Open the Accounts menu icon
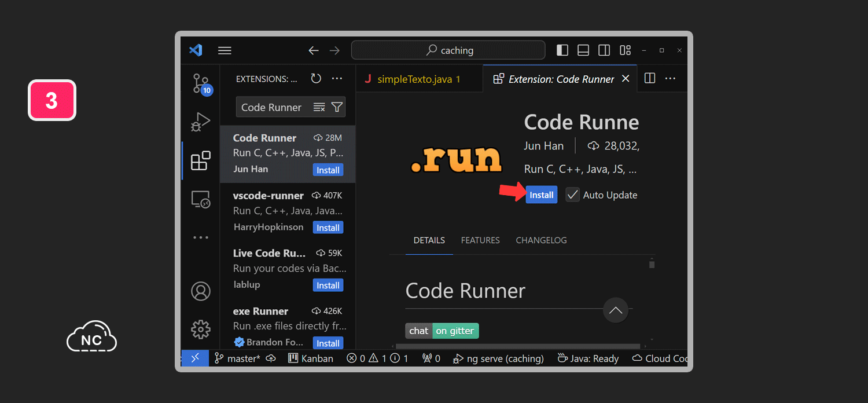This screenshot has height=403, width=868. click(x=201, y=291)
